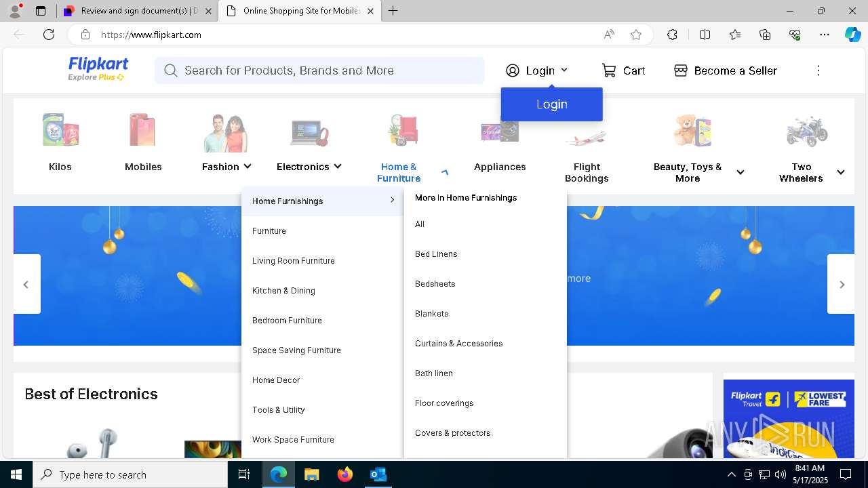Switch to Review and sign document tab
Image resolution: width=868 pixels, height=488 pixels.
(137, 11)
